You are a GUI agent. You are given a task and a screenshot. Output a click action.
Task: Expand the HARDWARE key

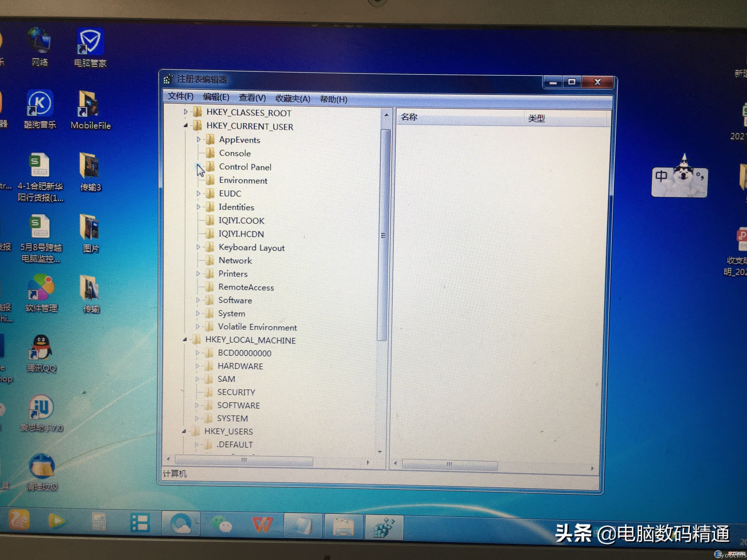coord(197,366)
